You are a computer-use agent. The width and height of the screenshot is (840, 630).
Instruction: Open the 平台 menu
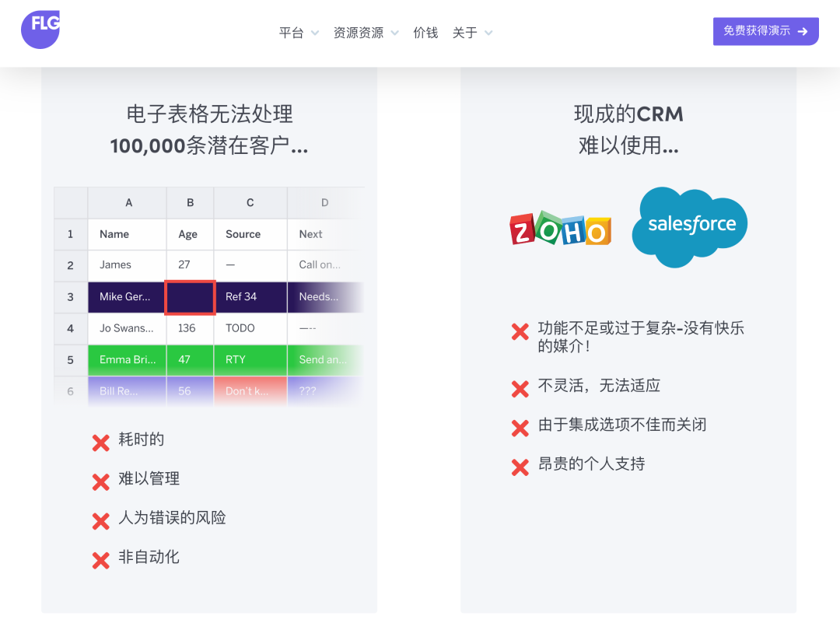[x=292, y=33]
